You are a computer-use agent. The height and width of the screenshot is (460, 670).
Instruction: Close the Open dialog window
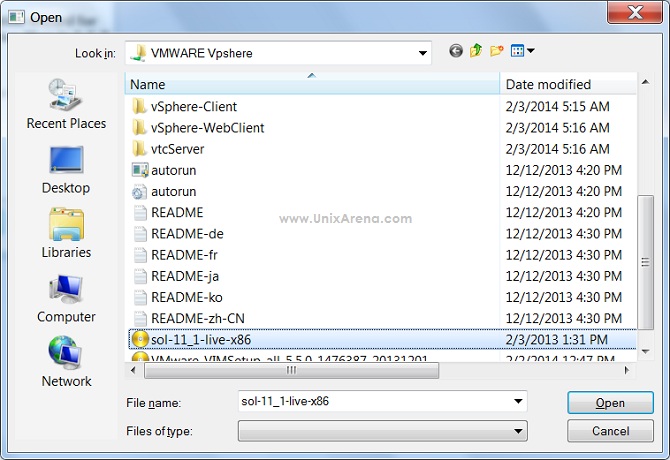635,12
